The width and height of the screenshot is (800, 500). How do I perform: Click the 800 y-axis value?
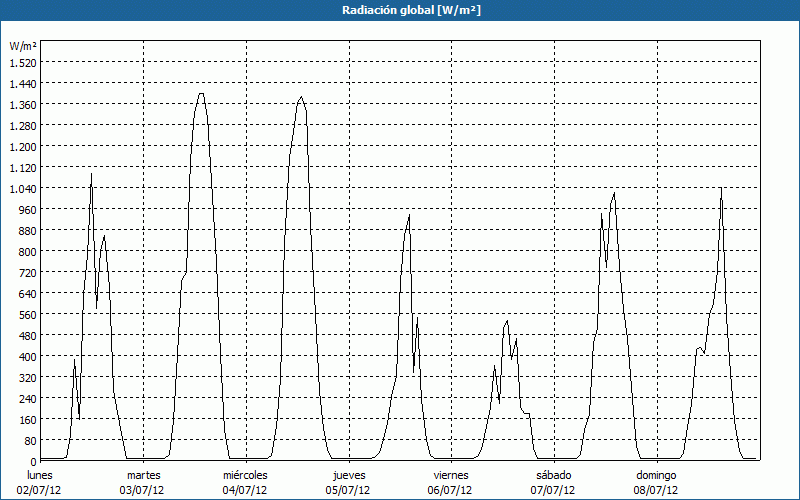(x=28, y=252)
